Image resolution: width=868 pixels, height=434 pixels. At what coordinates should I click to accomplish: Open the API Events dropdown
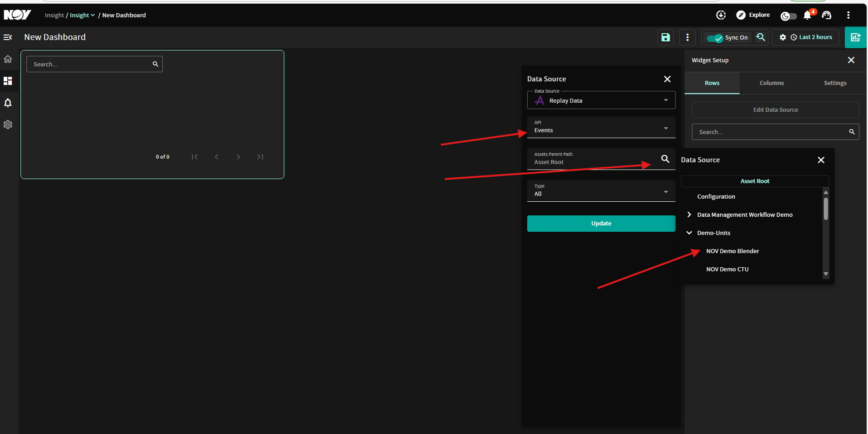coord(601,127)
